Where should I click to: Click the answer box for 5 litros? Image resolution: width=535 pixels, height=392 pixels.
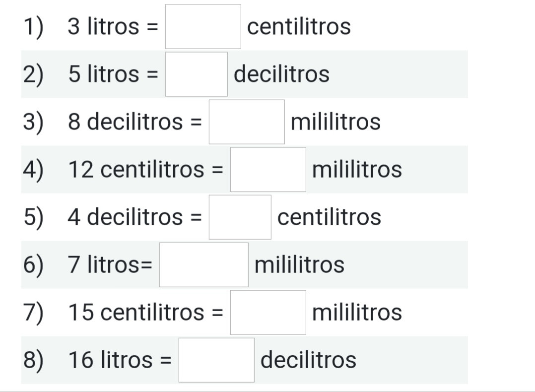(x=196, y=74)
